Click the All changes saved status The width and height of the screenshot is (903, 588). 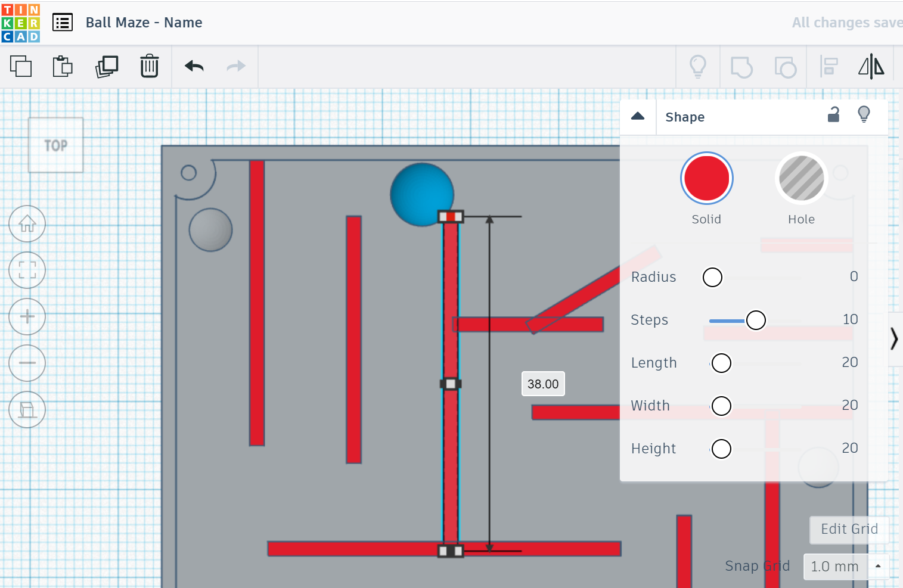pos(847,23)
